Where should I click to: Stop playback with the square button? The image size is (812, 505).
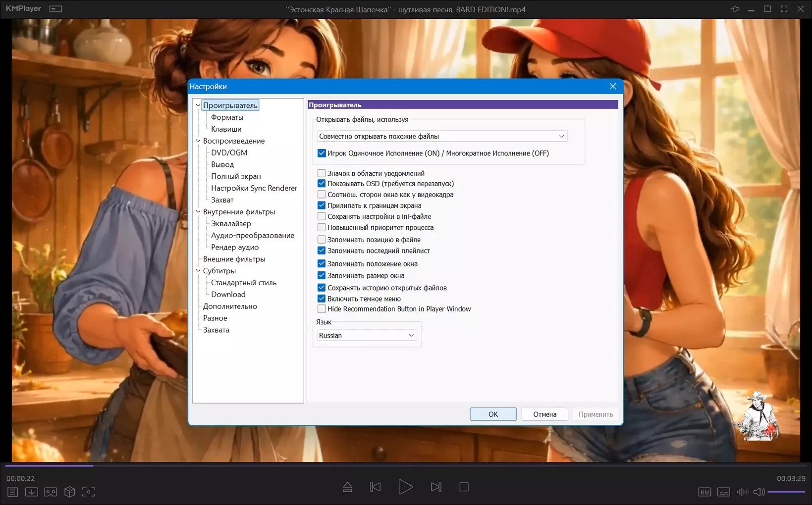[464, 487]
